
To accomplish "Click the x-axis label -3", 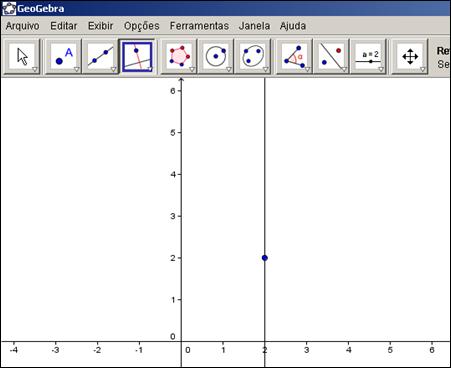I will click(x=55, y=350).
